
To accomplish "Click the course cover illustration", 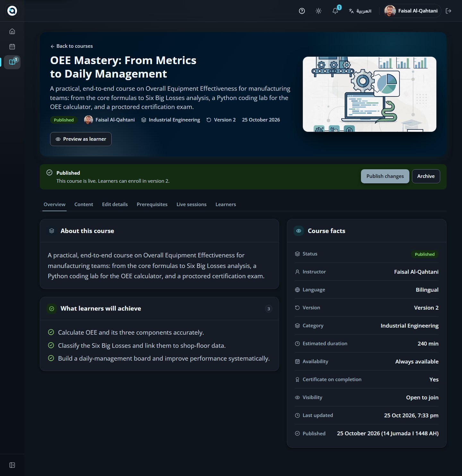I will click(370, 94).
